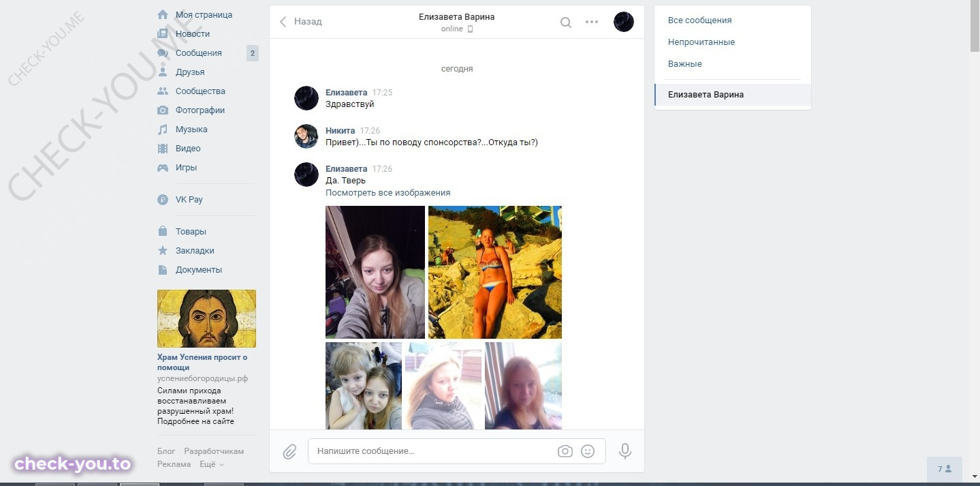Open the photo thumbnail with a child
This screenshot has width=980, height=486.
pos(364,386)
